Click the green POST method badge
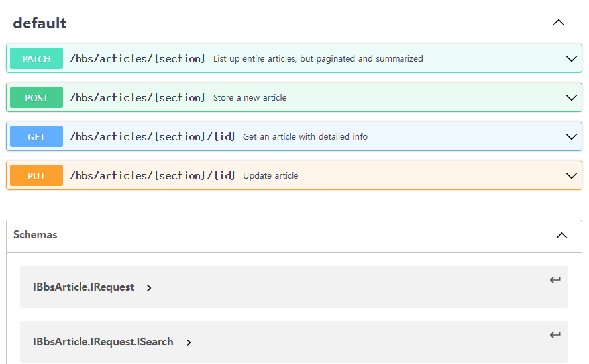This screenshot has height=364, width=589. coord(36,98)
